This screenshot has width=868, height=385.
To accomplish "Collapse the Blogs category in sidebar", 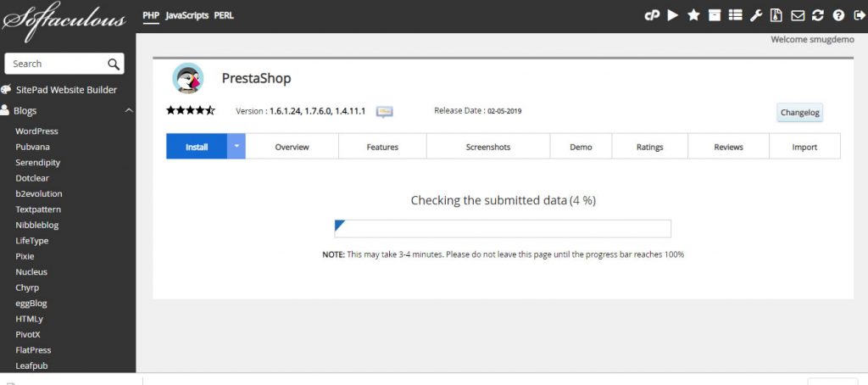I will tap(129, 110).
